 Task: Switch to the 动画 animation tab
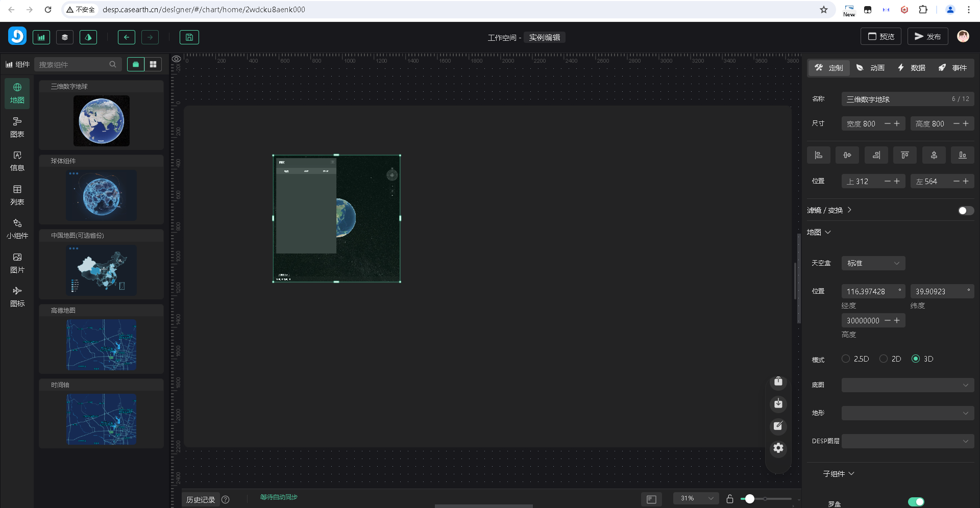871,68
